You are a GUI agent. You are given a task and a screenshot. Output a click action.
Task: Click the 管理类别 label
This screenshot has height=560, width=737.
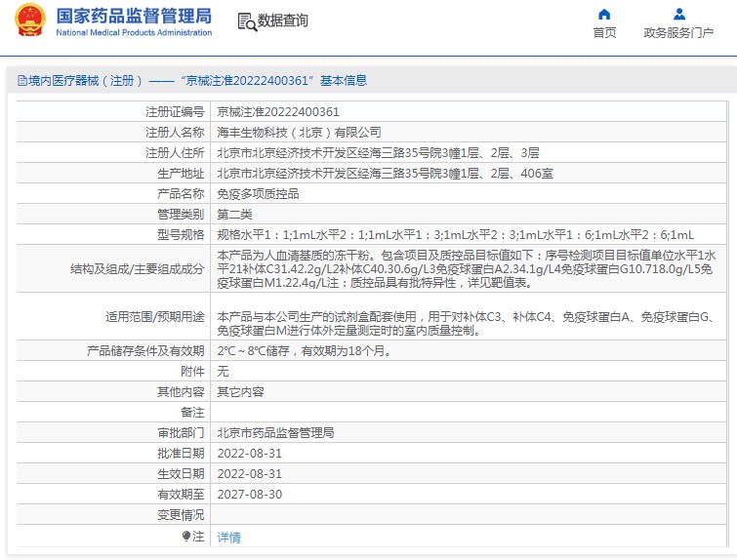[x=181, y=215]
